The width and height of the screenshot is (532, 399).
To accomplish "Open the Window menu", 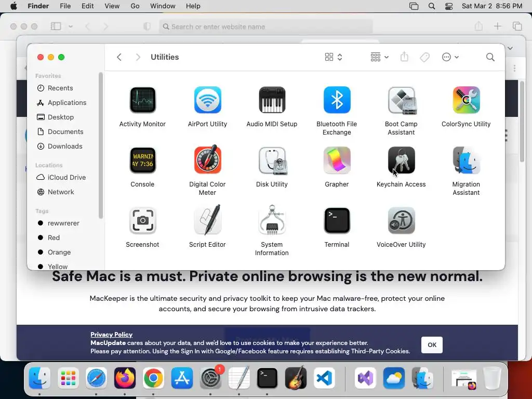I will 163,6.
